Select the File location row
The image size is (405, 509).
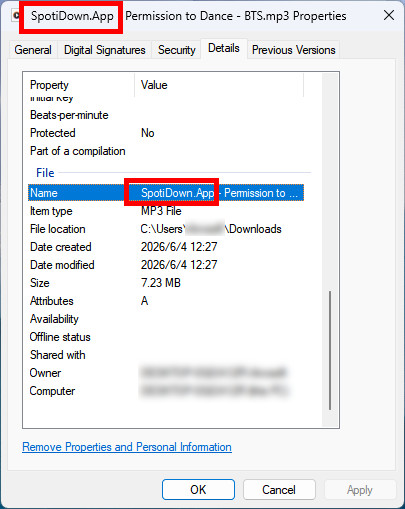(x=166, y=229)
